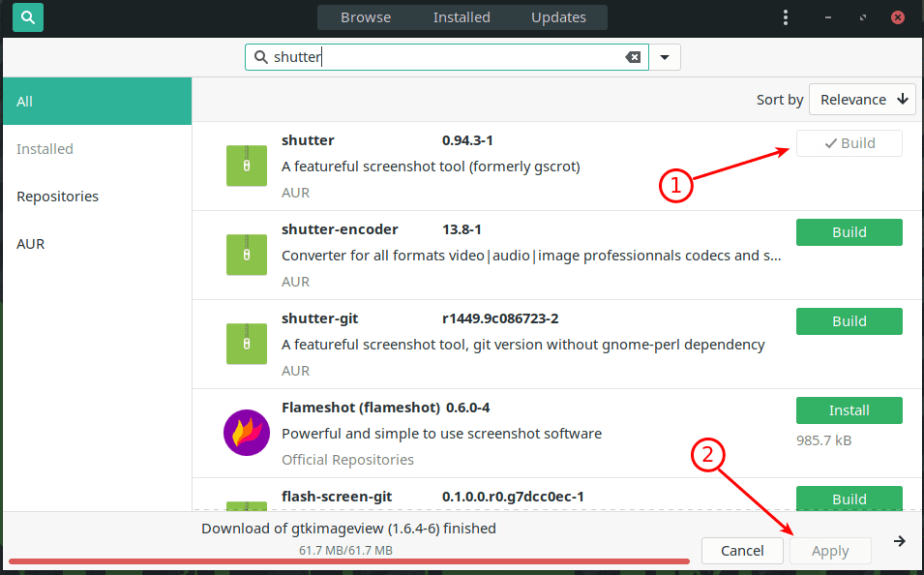Click the Flameshot version 0.6.0-4

tap(468, 408)
